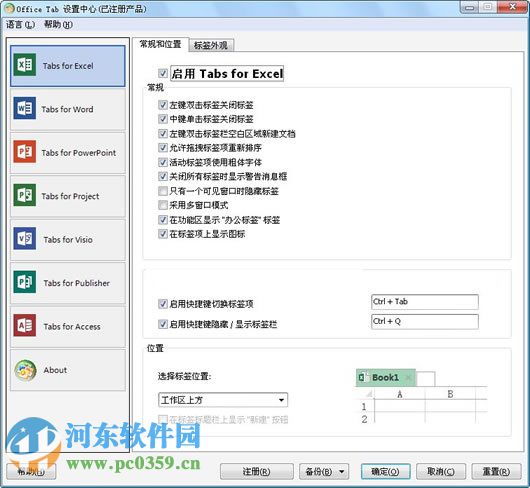This screenshot has width=530, height=488.
Task: Open the Tabs for Publisher icon
Action: (25, 282)
